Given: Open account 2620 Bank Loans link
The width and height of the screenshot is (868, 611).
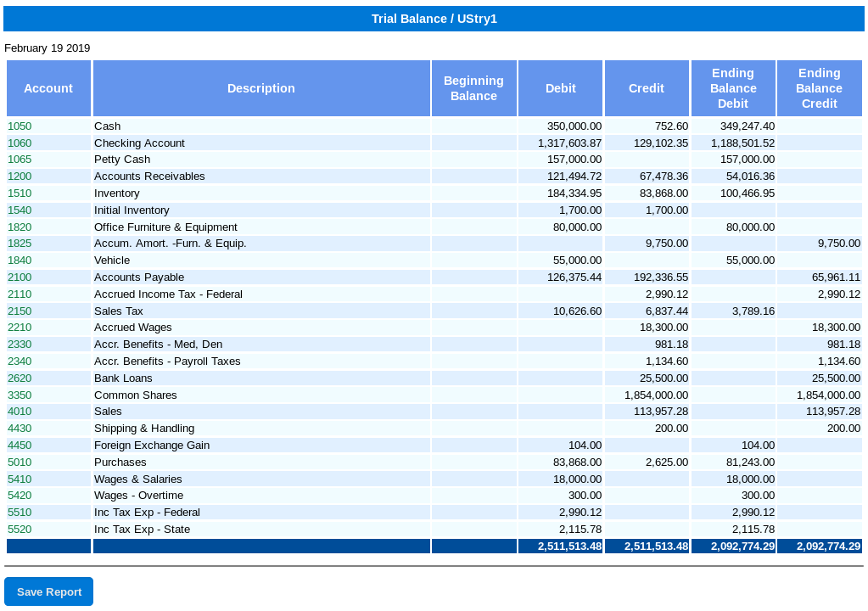Looking at the screenshot, I should click(20, 378).
